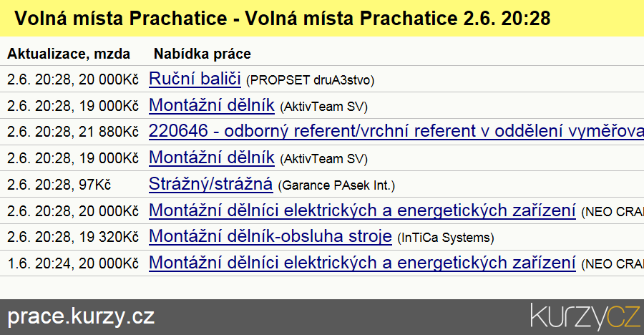
Task: Click the Garance PAsek Int. company label
Action: (336, 185)
